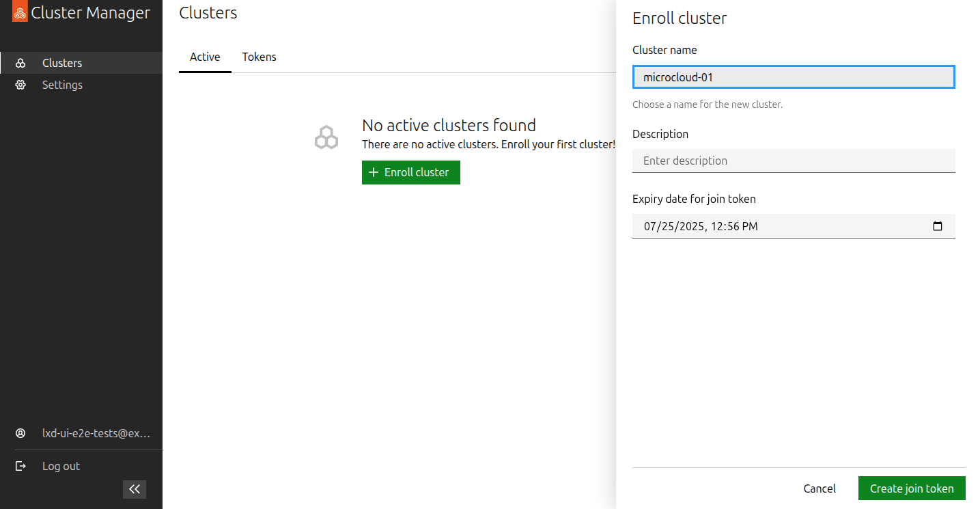Screen dimensions: 980x509
Task: Click 'Choose a name for the new cluster.' text
Action: click(x=708, y=105)
